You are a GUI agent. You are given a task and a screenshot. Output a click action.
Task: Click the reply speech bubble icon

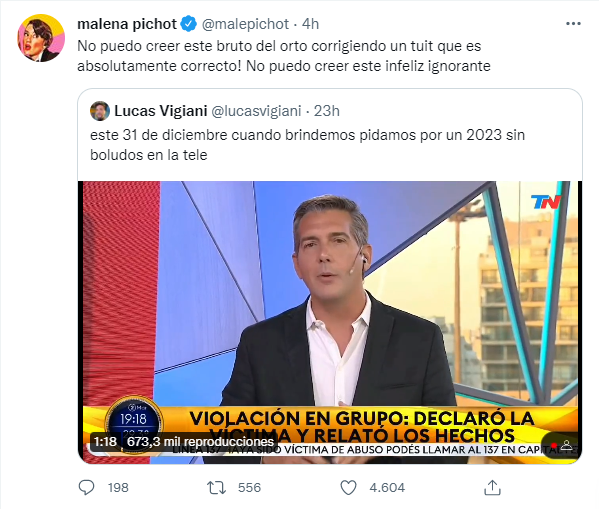(86, 488)
